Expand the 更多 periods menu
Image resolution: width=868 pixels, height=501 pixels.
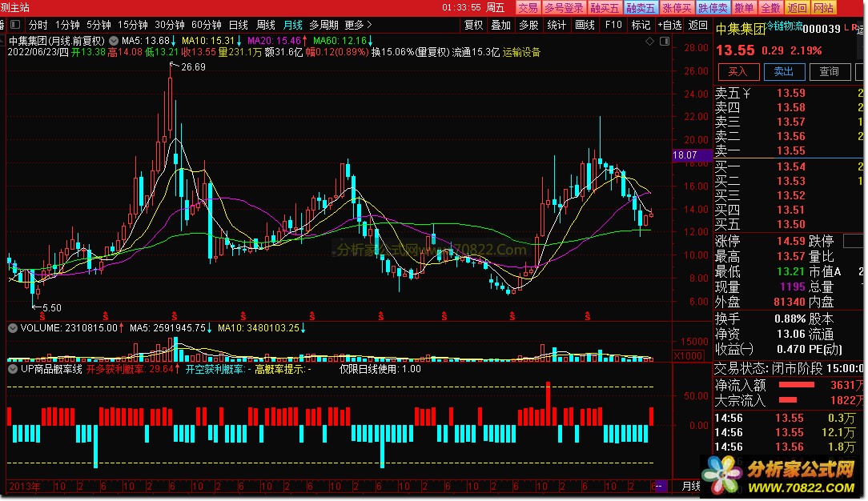pyautogui.click(x=358, y=25)
